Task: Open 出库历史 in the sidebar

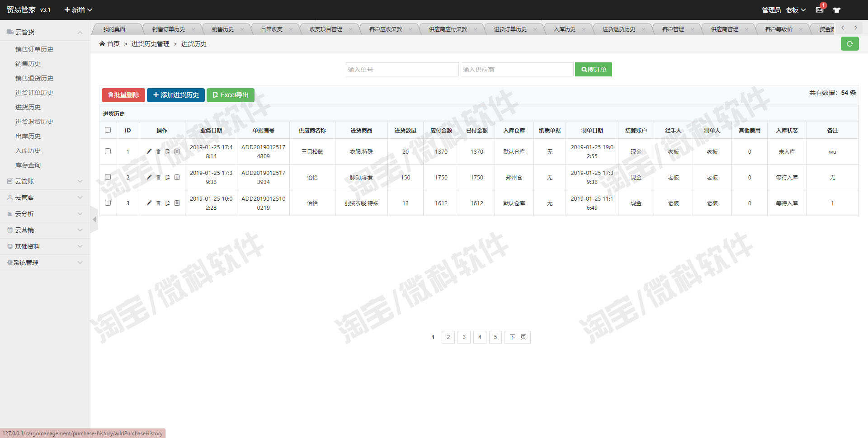Action: point(28,136)
